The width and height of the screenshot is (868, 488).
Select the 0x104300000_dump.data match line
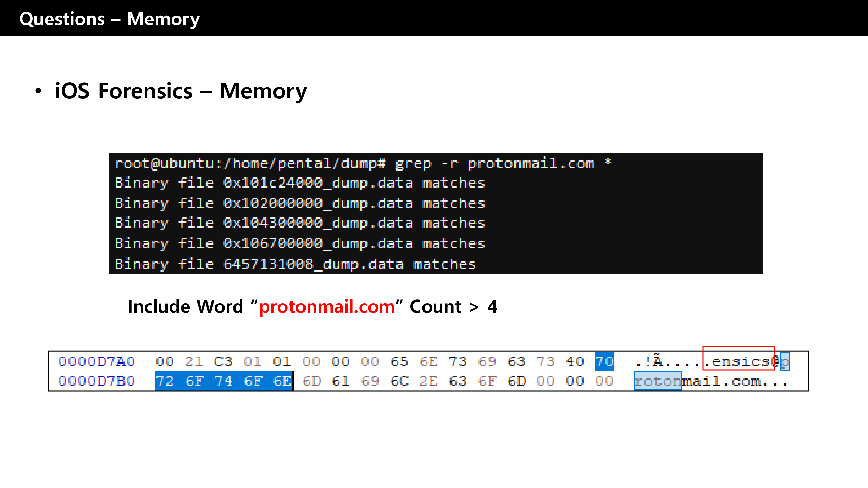pos(299,223)
